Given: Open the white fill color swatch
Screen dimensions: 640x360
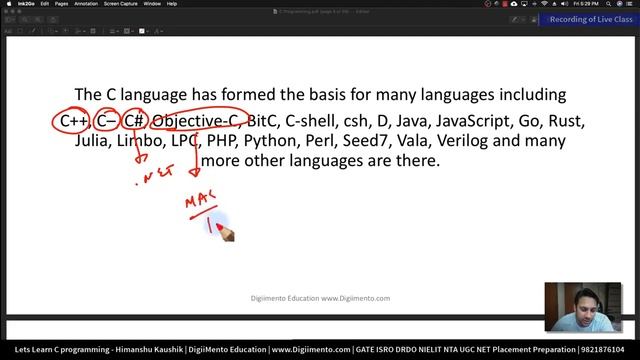Looking at the screenshot, I should pos(143,31).
